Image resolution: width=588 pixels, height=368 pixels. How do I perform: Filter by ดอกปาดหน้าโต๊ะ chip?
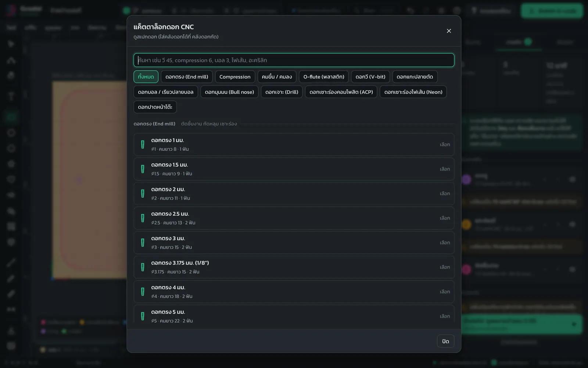click(155, 107)
